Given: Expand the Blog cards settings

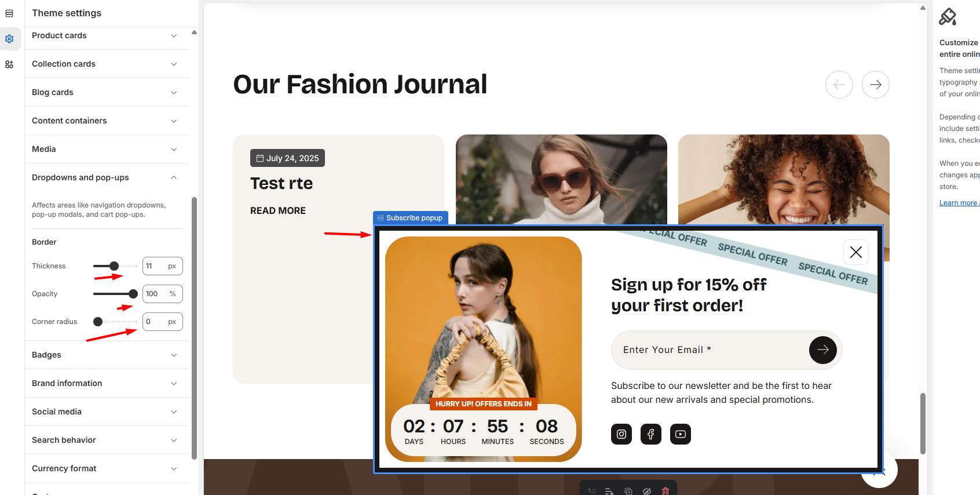Looking at the screenshot, I should click(107, 92).
